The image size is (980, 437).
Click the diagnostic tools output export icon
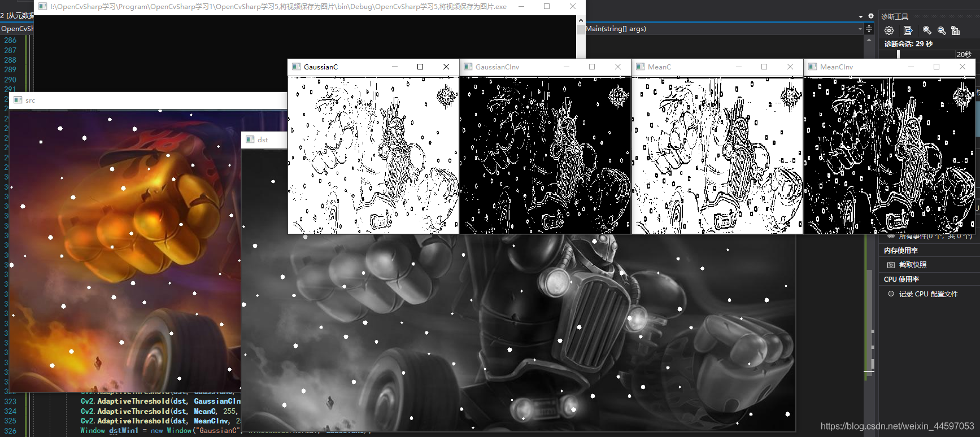(x=908, y=30)
